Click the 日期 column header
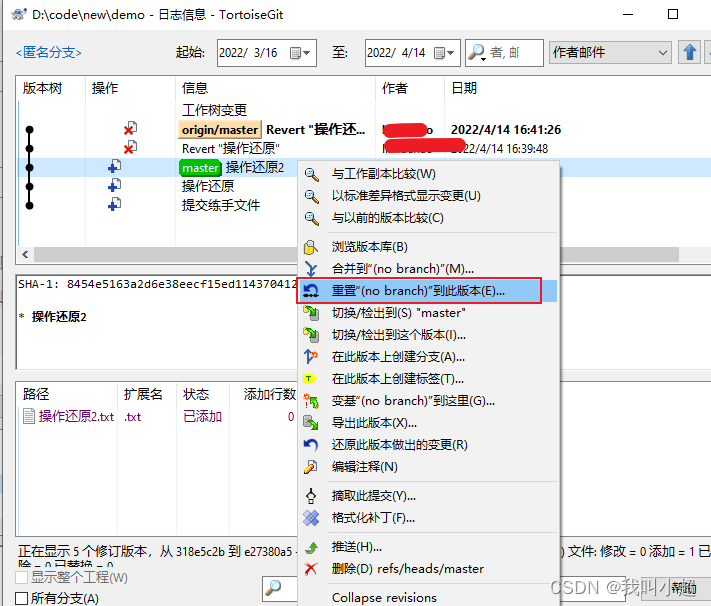Image resolution: width=711 pixels, height=606 pixels. click(x=464, y=88)
